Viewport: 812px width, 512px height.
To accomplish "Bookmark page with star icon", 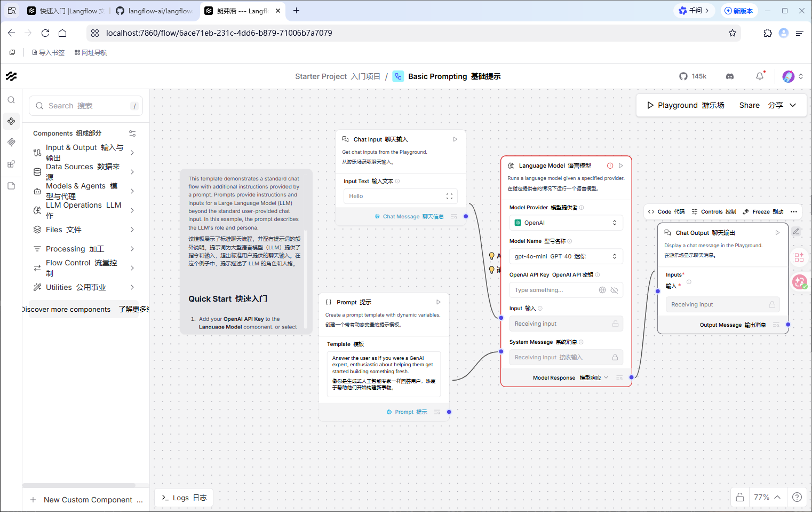I will [x=733, y=33].
